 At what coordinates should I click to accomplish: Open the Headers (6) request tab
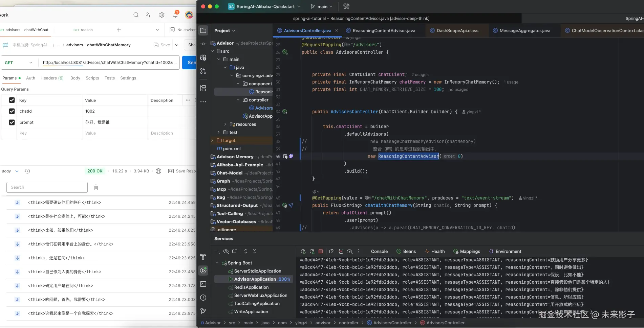tap(52, 78)
